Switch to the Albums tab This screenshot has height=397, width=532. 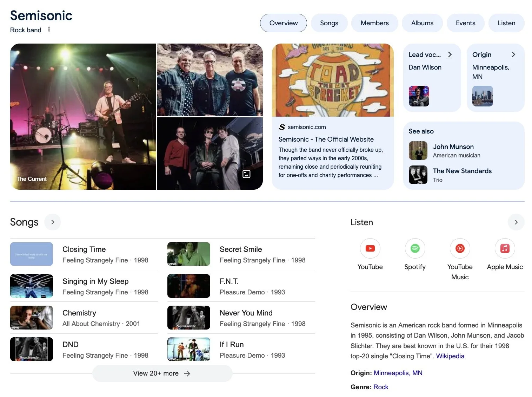coord(422,23)
